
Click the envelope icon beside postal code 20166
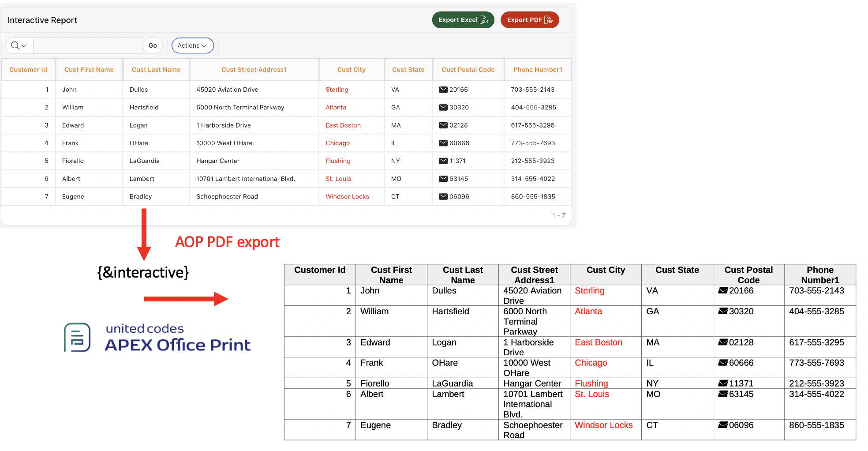443,90
